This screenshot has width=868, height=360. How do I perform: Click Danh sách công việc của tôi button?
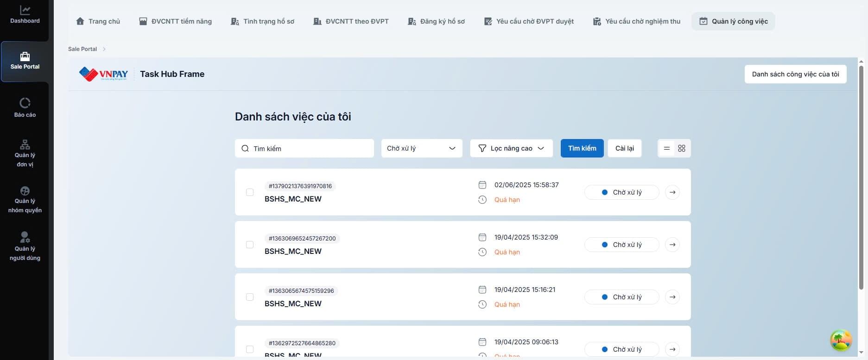pyautogui.click(x=795, y=74)
